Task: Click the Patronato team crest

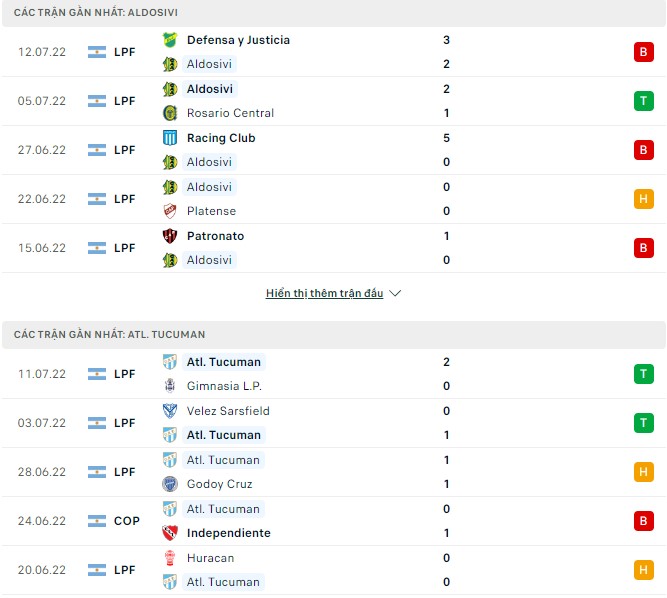Action: coord(170,236)
